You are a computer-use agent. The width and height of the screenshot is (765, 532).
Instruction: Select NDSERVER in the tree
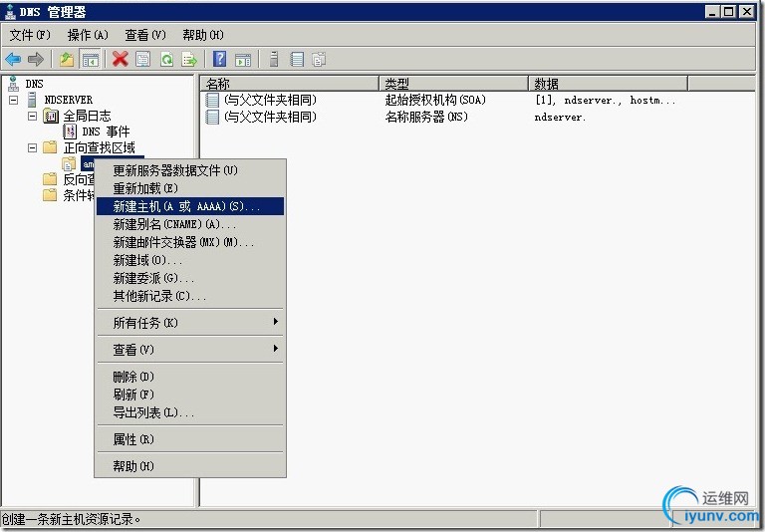pos(69,100)
